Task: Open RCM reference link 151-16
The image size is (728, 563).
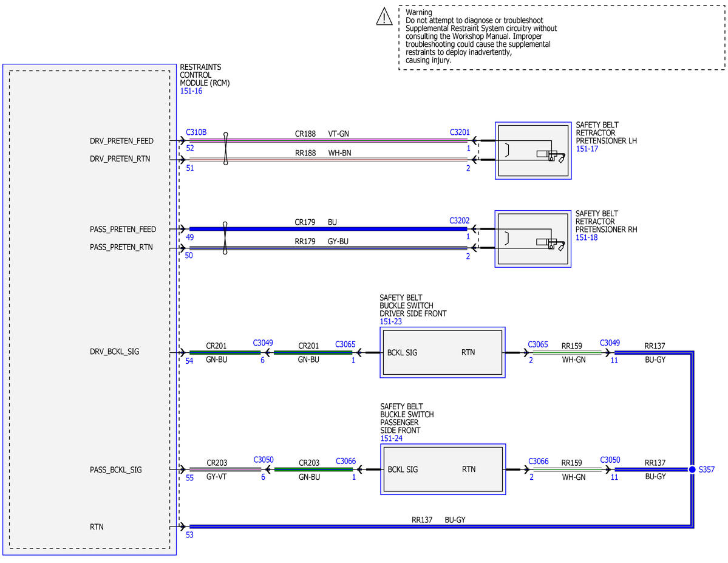Action: click(191, 91)
